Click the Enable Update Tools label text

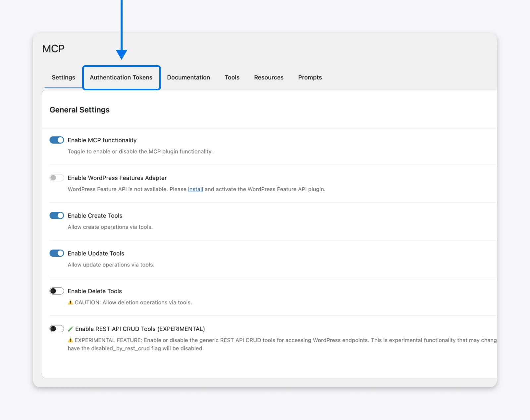pos(96,253)
